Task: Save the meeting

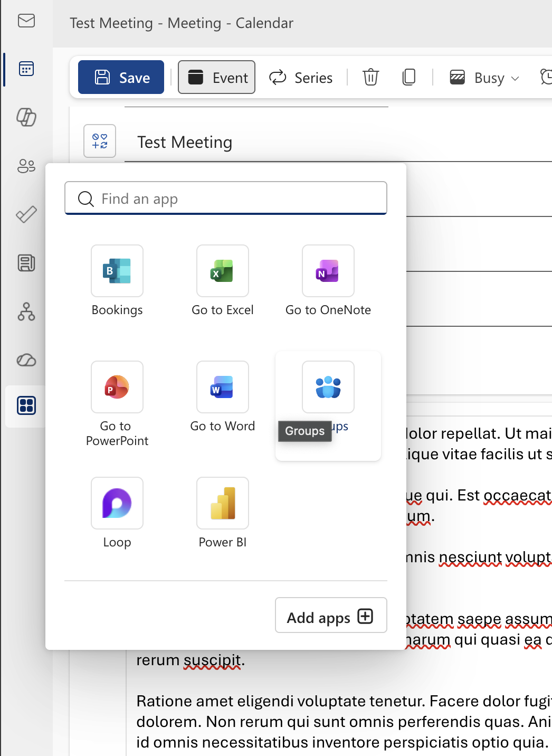Action: pyautogui.click(x=121, y=78)
